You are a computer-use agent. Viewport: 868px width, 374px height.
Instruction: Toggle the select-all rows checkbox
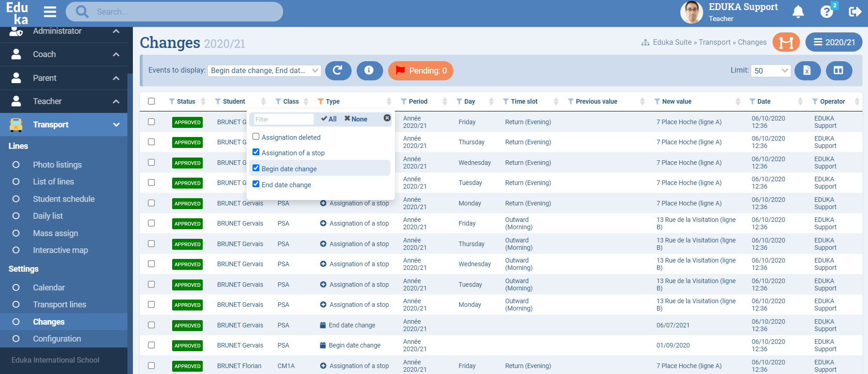[x=151, y=101]
